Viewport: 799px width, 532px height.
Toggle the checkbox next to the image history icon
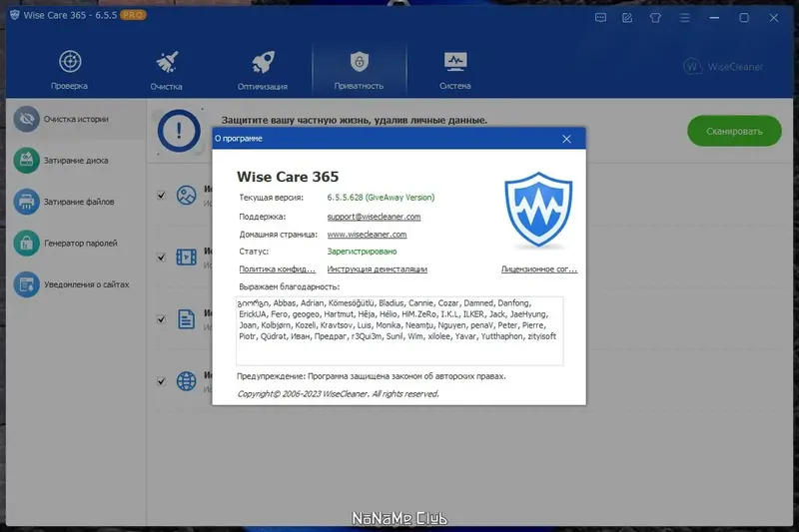pos(161,195)
